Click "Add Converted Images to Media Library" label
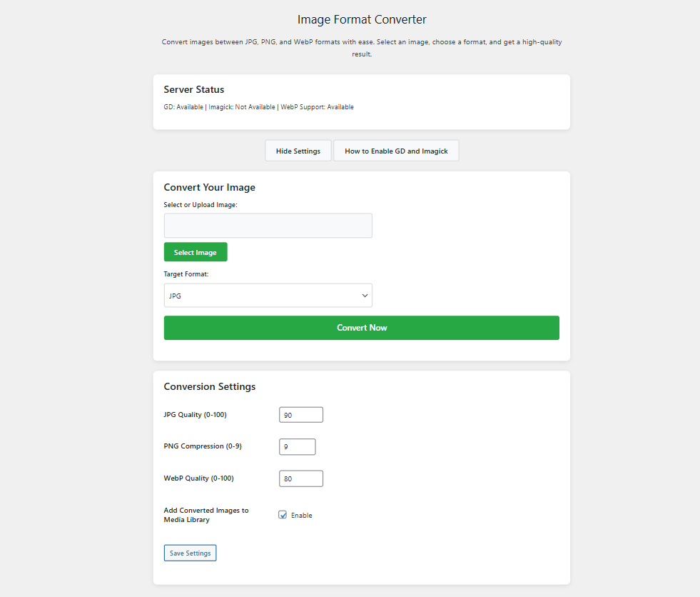 [x=206, y=515]
